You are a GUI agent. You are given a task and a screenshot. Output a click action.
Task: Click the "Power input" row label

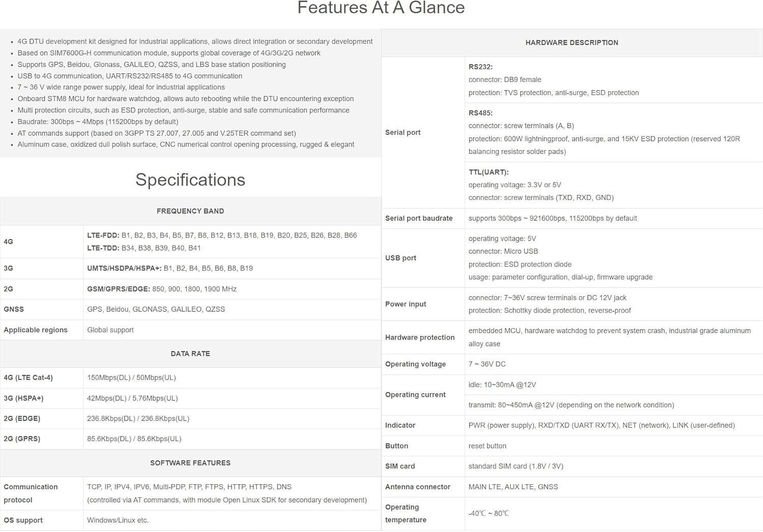[406, 304]
